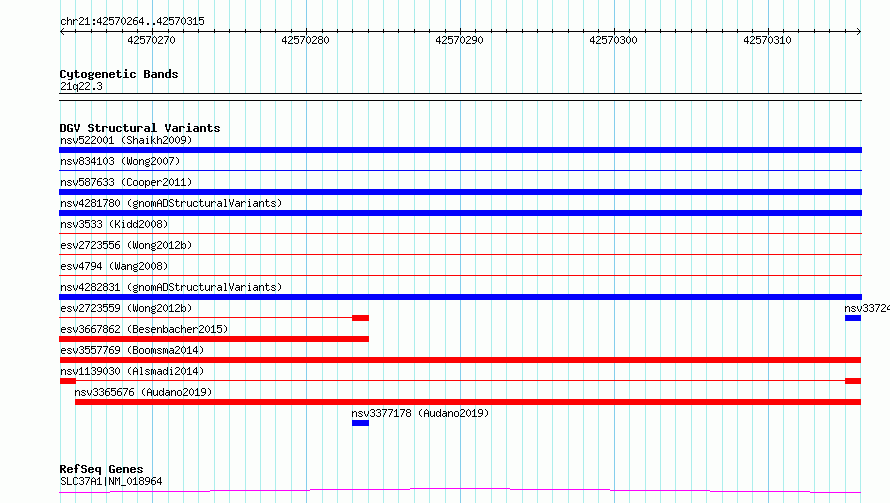Open nsv4282831 (gnomADStructuralVariants) label
Viewport: 890px width, 503px height.
coord(171,287)
